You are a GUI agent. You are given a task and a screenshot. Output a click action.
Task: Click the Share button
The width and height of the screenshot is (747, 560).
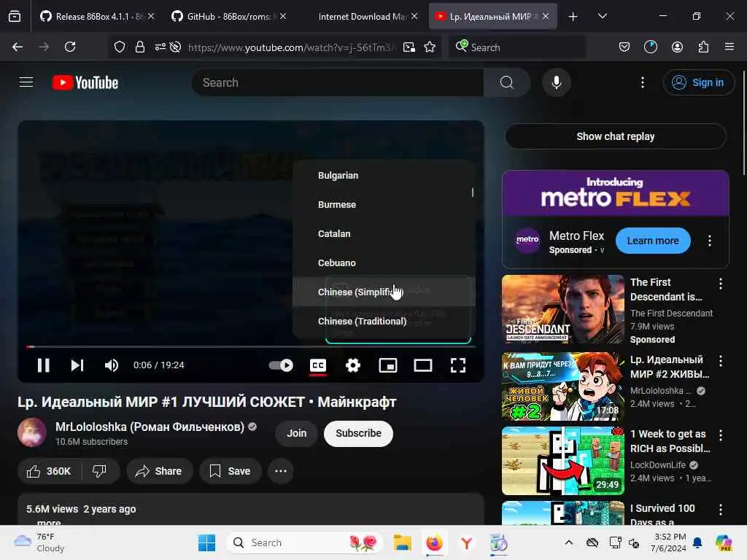click(x=159, y=471)
